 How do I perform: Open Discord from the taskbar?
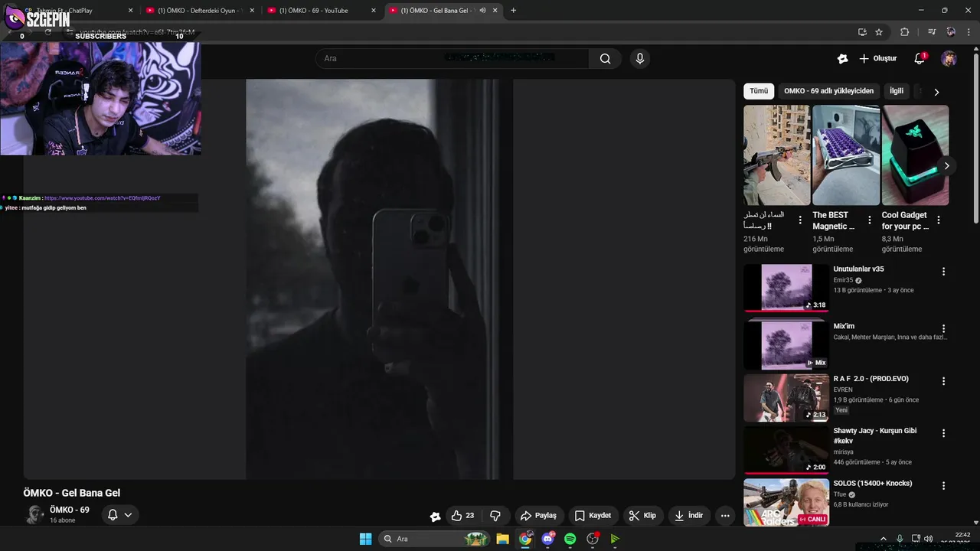pos(547,539)
